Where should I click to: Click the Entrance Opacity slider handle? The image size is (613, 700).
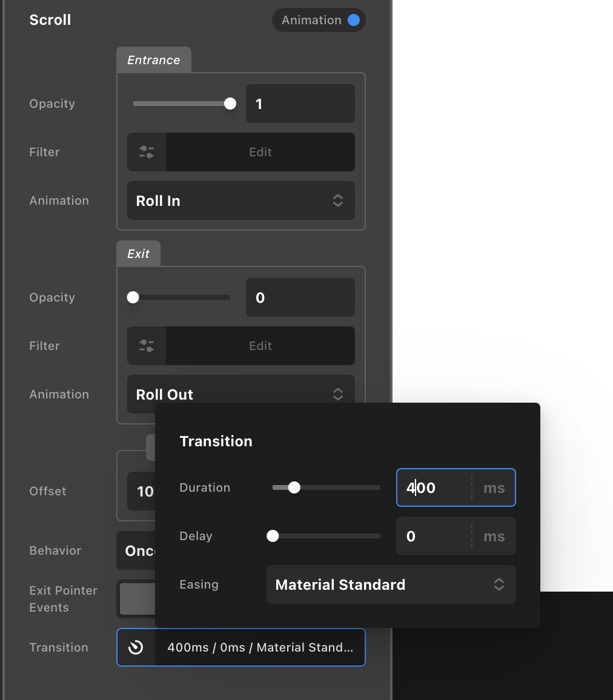(230, 104)
